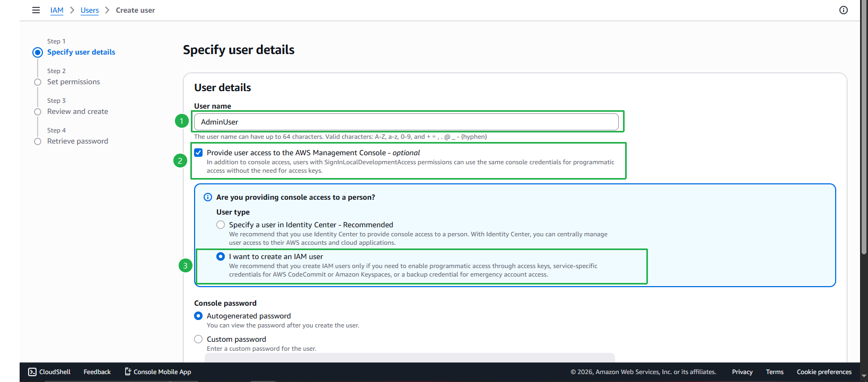868x382 pixels.
Task: Click the Create user breadcrumb text
Action: [x=135, y=10]
